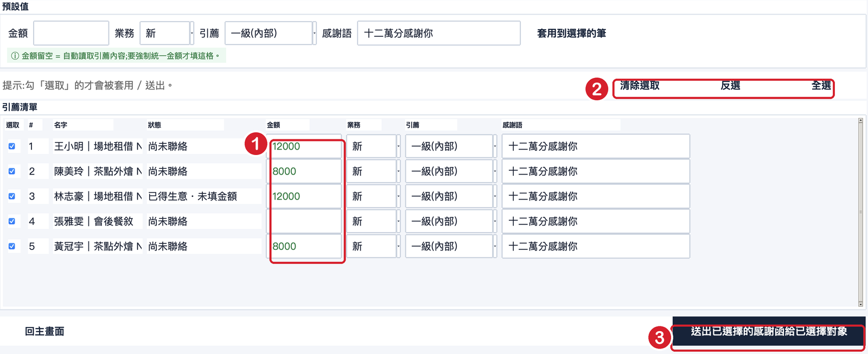Toggle the selection checkbox for 陳美玲
The image size is (868, 354).
pos(12,171)
